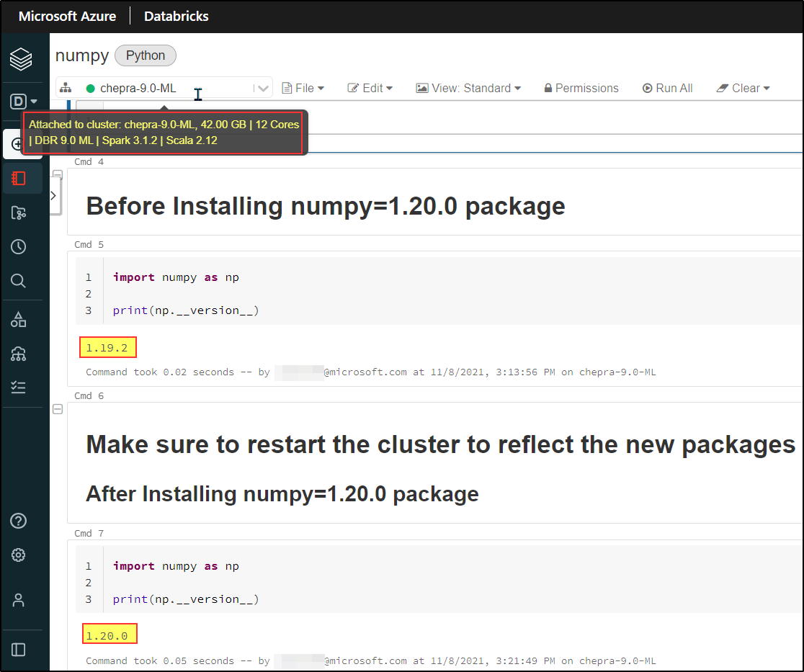Open the View: Standard menu
Image resolution: width=804 pixels, height=672 pixels.
(468, 88)
